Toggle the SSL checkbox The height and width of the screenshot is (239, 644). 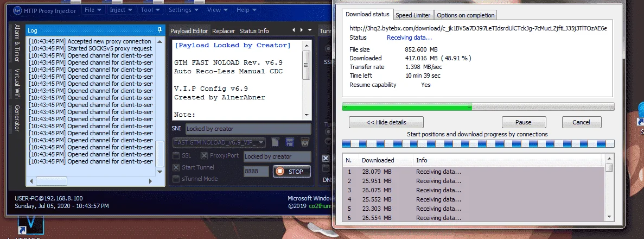(176, 156)
